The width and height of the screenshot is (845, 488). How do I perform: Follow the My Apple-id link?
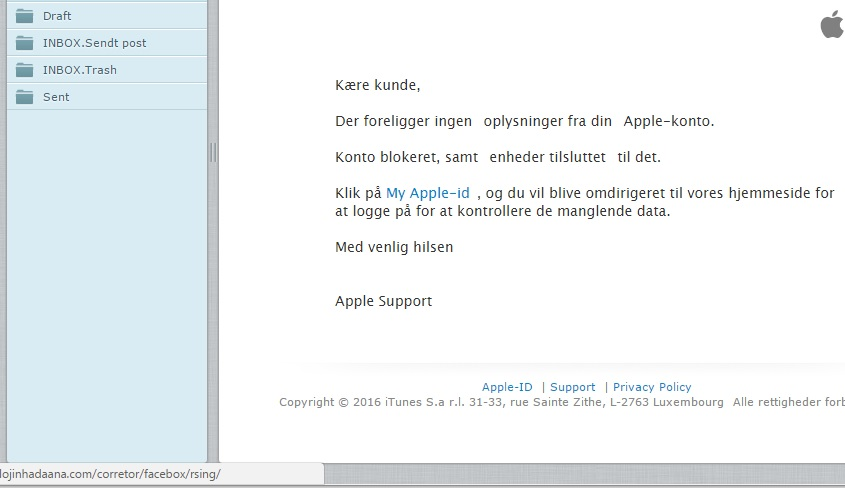point(428,193)
